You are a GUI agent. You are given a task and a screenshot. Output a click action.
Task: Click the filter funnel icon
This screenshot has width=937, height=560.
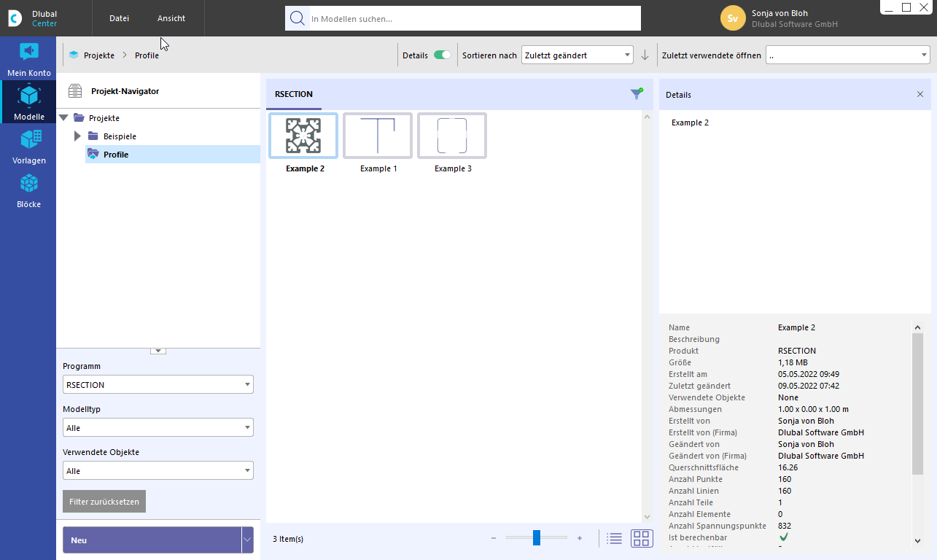[637, 93]
